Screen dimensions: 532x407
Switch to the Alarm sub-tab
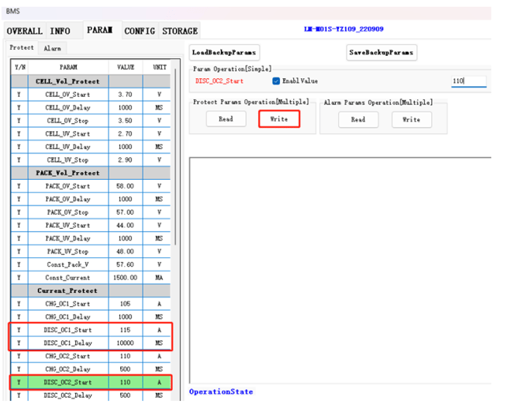pos(52,48)
